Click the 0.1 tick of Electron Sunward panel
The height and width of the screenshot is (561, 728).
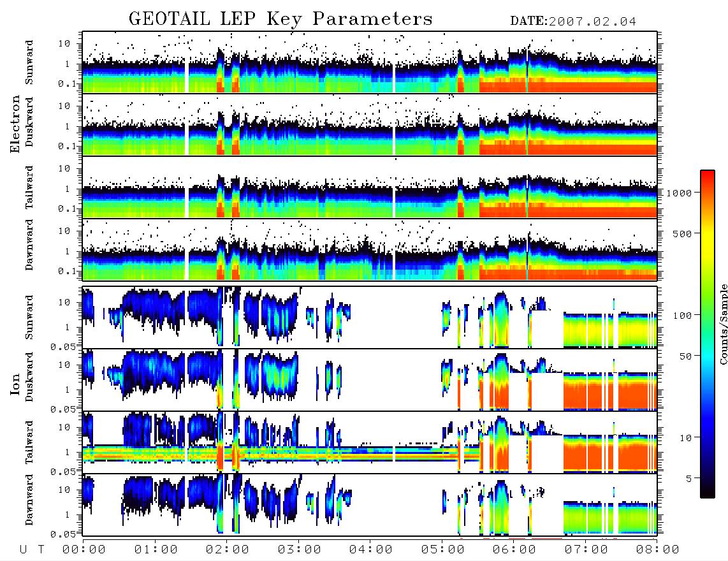click(x=68, y=84)
